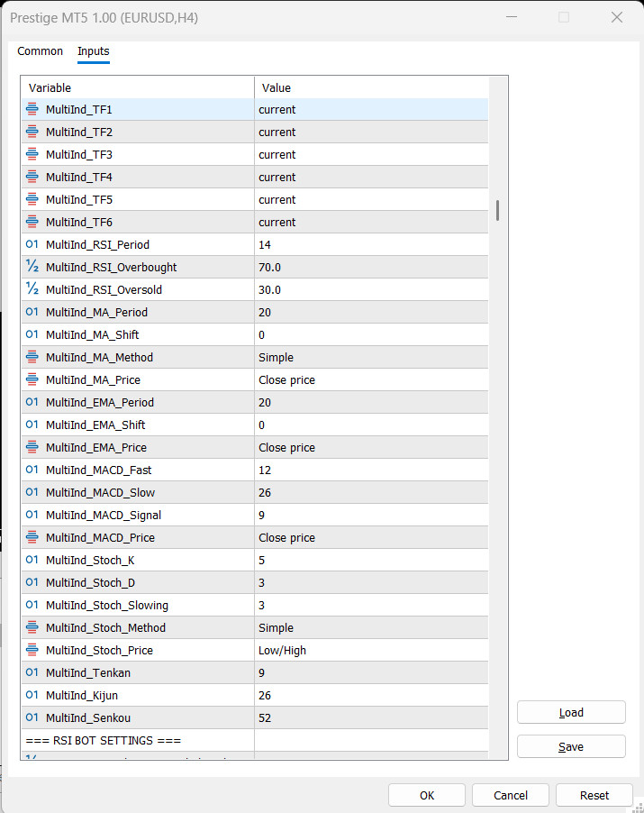
Task: Select the MultiInd_Stoch_Slowing variable name
Action: tap(106, 605)
